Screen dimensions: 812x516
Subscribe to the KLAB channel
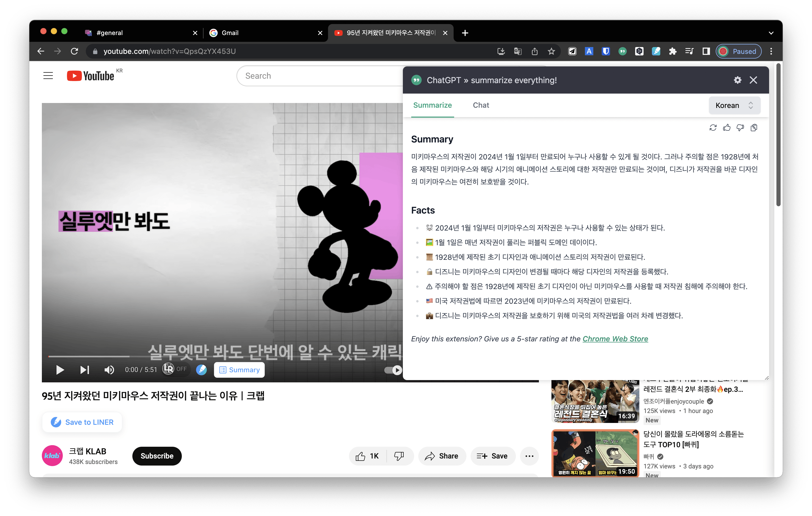[x=157, y=456]
